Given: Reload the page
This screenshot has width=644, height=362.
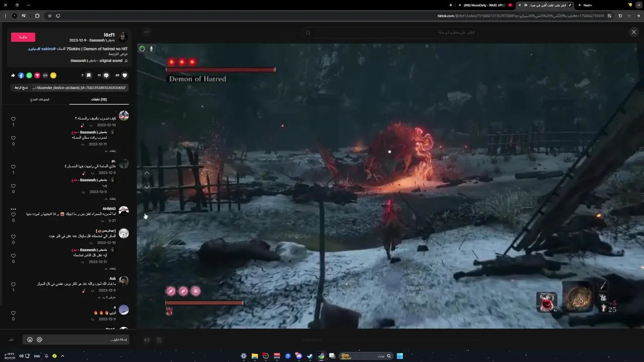Looking at the screenshot, I should 620,16.
